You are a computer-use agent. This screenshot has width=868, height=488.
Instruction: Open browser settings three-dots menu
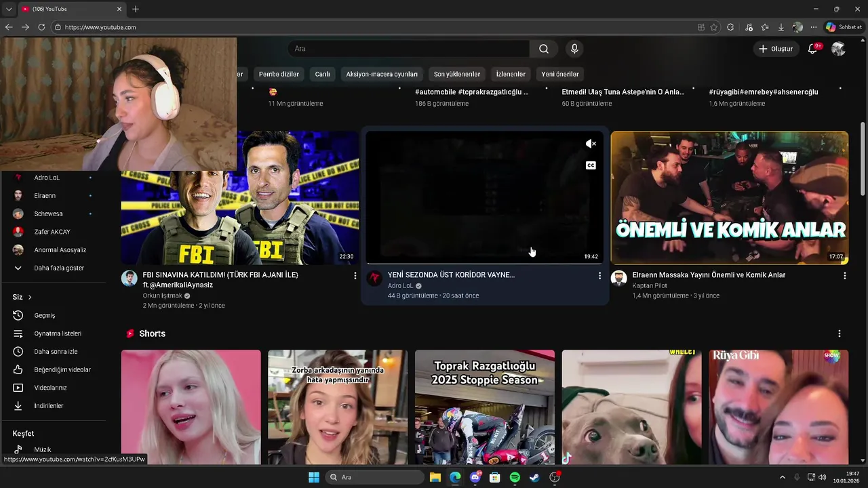pos(814,27)
